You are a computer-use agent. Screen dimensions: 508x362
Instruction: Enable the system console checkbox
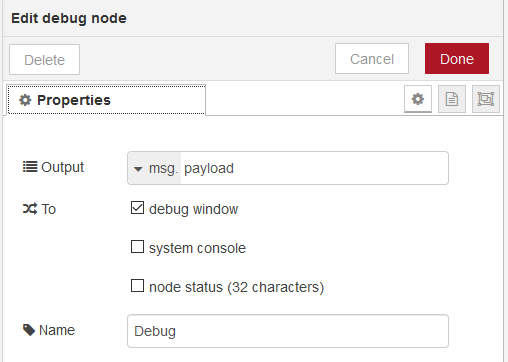[x=137, y=247]
